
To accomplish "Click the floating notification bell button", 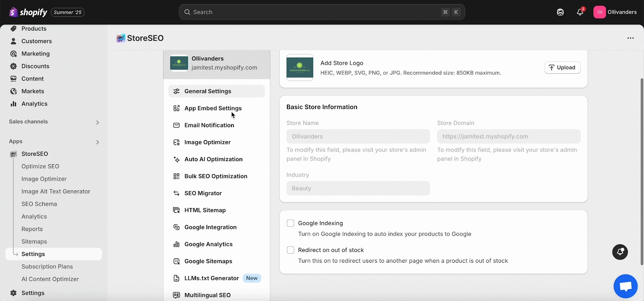I will [620, 252].
